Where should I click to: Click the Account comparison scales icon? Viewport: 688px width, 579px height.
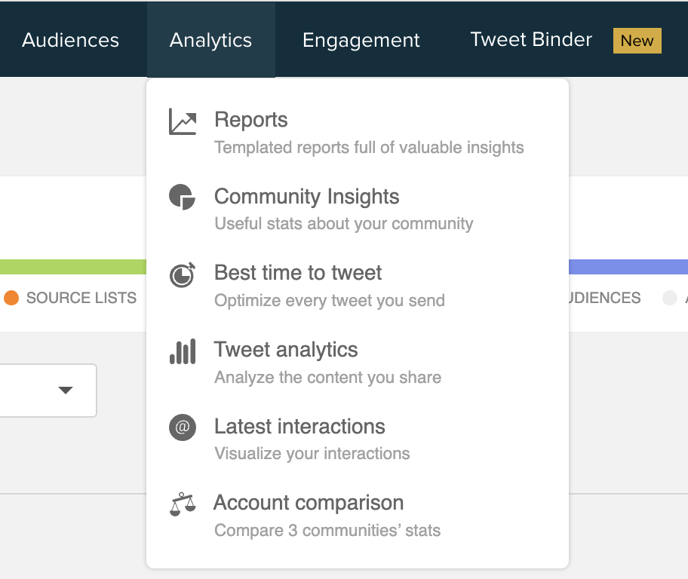[x=183, y=504]
